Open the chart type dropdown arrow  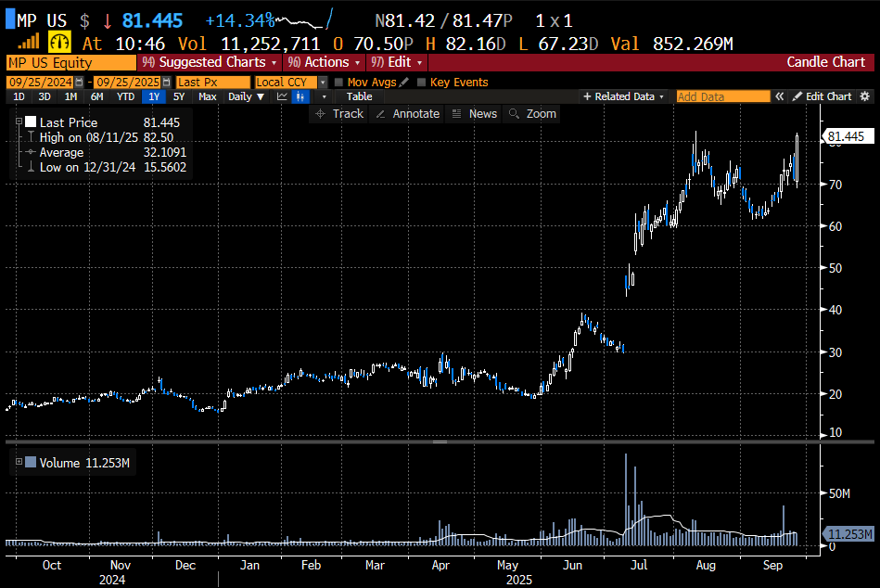tap(324, 96)
